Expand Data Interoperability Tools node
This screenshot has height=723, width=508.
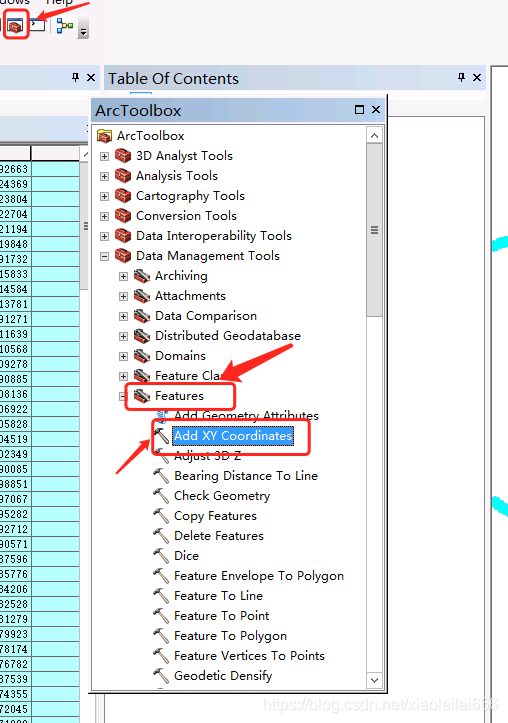[x=105, y=236]
